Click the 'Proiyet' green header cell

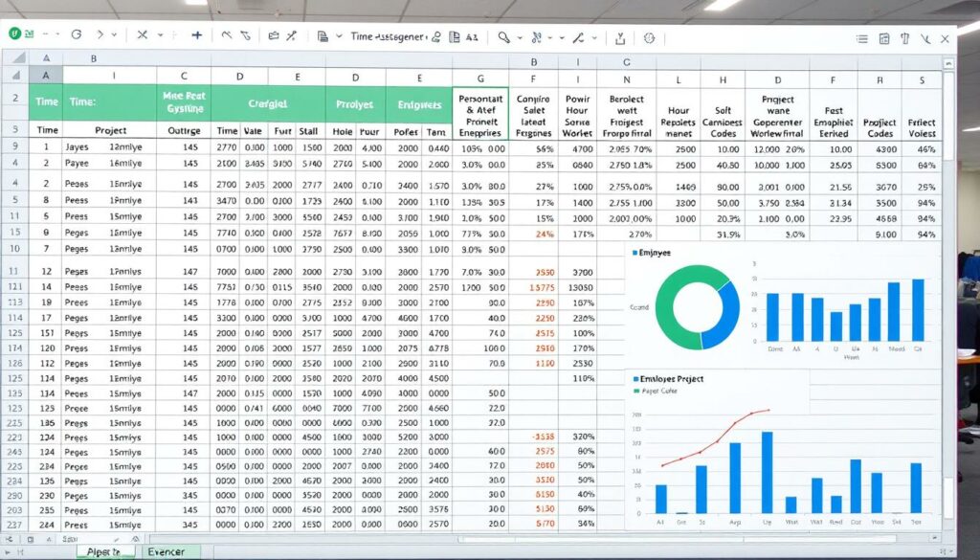(355, 103)
